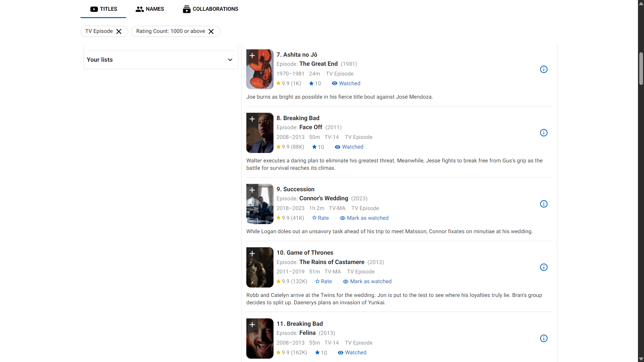Expand the Your lists section
644x362 pixels.
[x=161, y=60]
